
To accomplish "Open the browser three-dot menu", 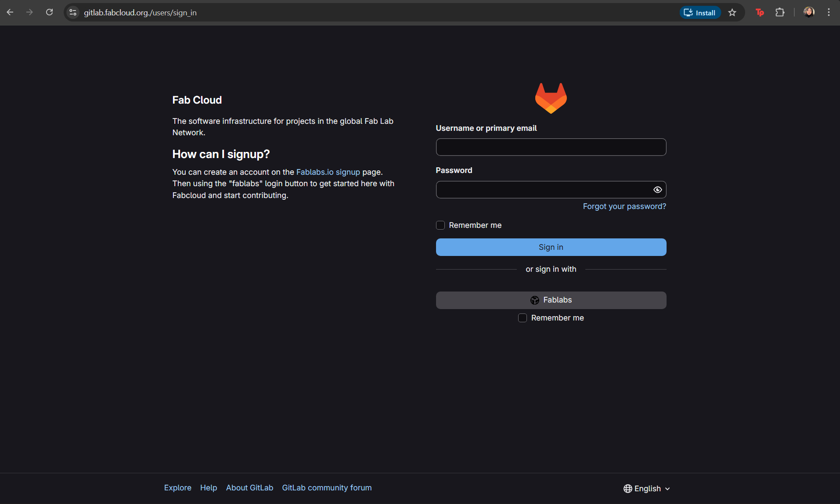I will (829, 12).
